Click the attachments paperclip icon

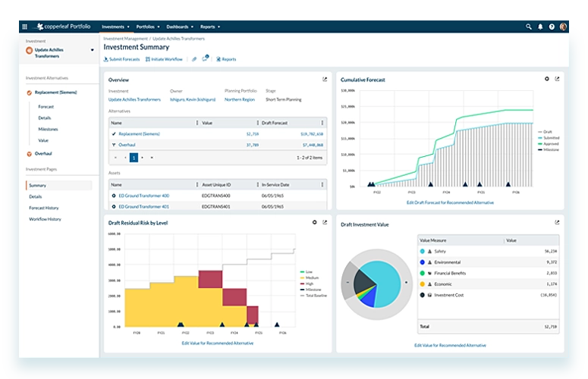coord(194,59)
